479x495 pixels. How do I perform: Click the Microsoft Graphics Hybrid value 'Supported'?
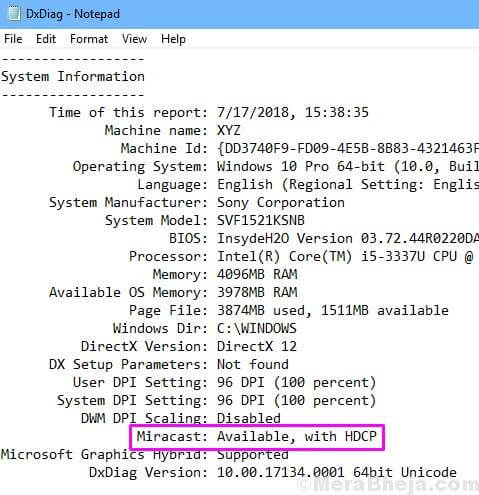pos(253,455)
